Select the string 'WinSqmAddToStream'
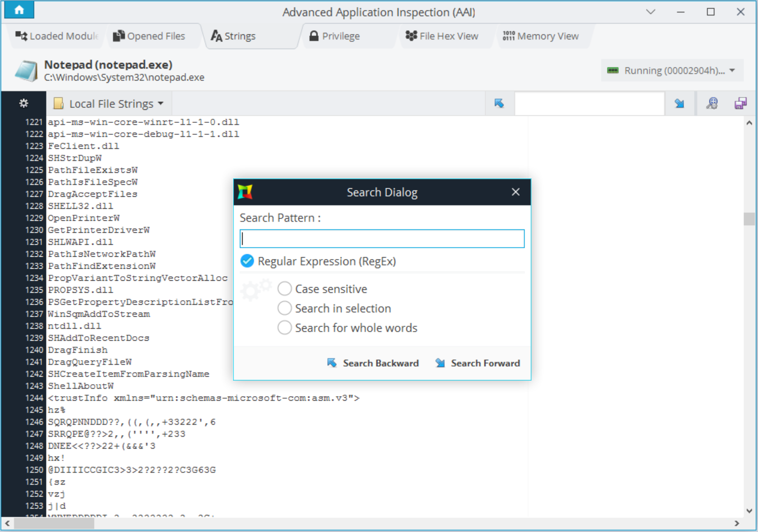 tap(98, 314)
